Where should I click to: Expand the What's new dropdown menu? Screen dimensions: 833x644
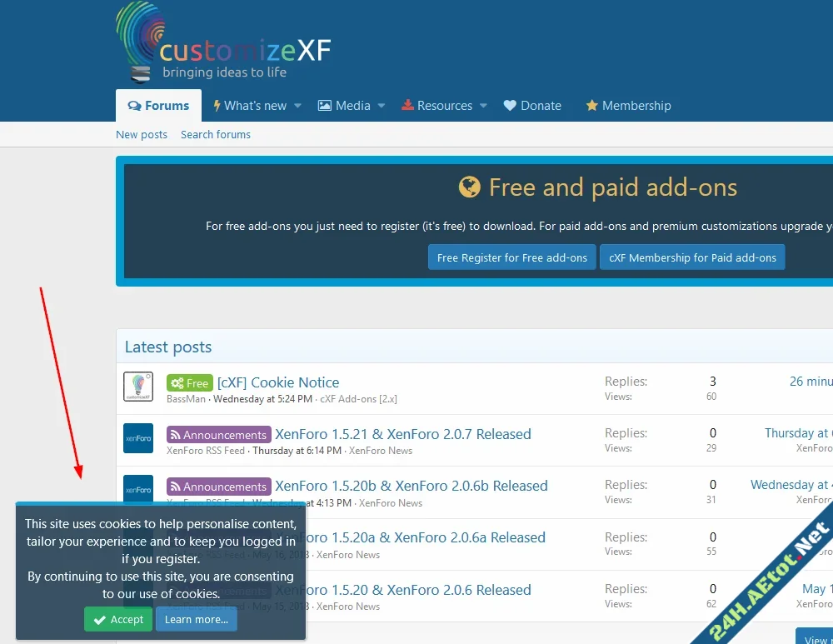[297, 106]
